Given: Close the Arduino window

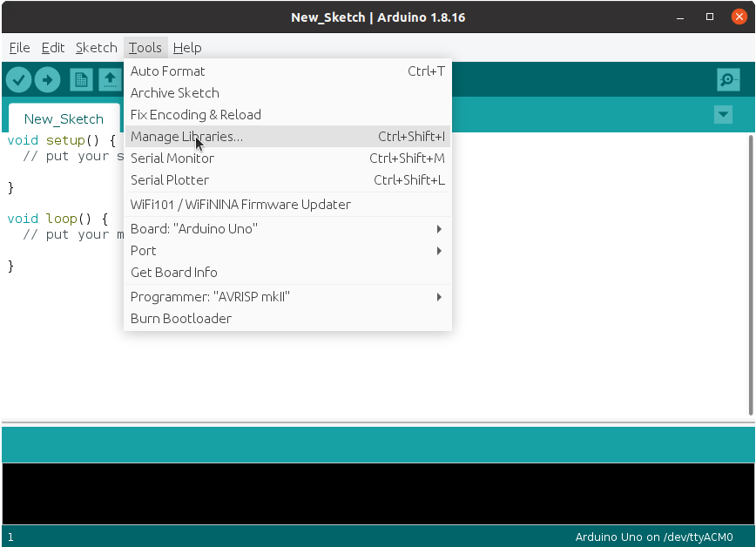Looking at the screenshot, I should click(739, 17).
